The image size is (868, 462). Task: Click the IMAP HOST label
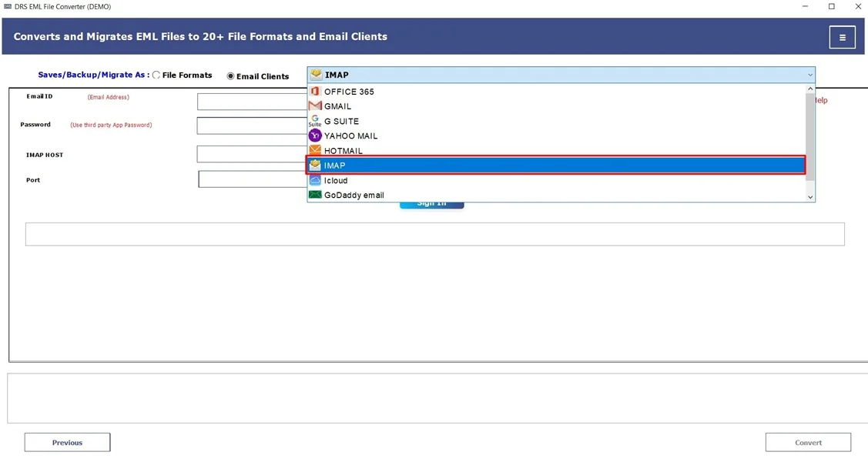click(x=45, y=155)
